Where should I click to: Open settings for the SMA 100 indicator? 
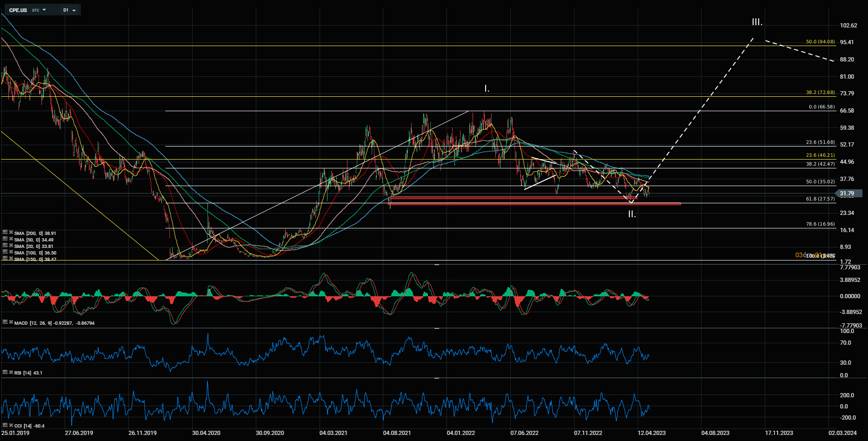click(x=5, y=252)
